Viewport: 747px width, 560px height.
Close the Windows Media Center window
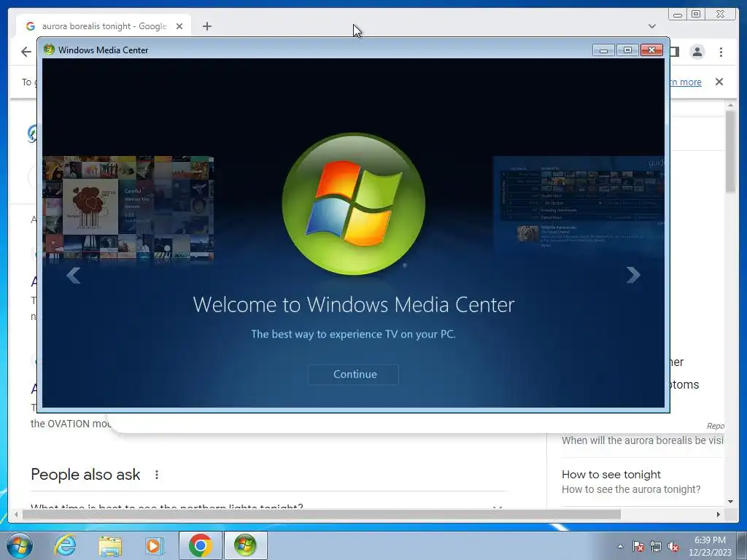pyautogui.click(x=651, y=50)
